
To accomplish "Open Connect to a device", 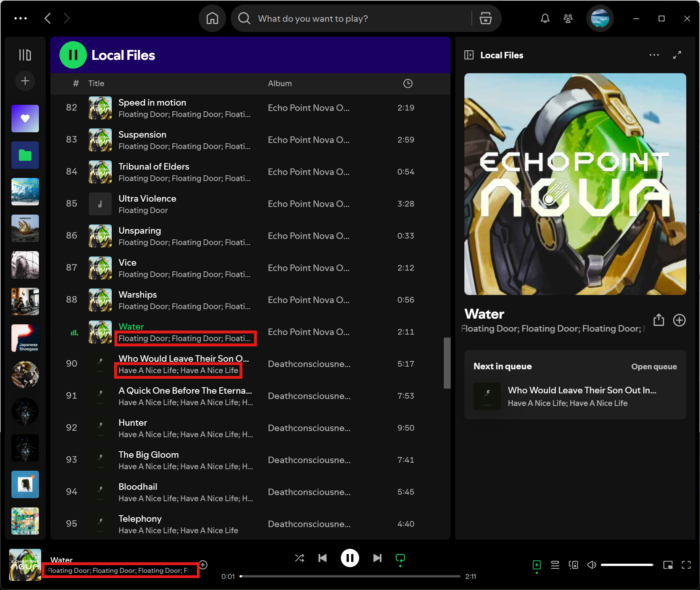I will coord(573,565).
